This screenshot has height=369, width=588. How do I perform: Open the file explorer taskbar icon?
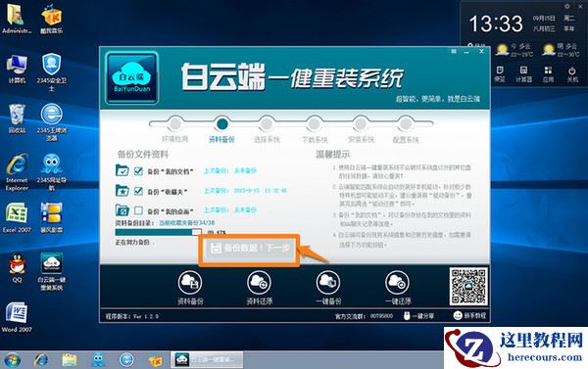pos(70,360)
